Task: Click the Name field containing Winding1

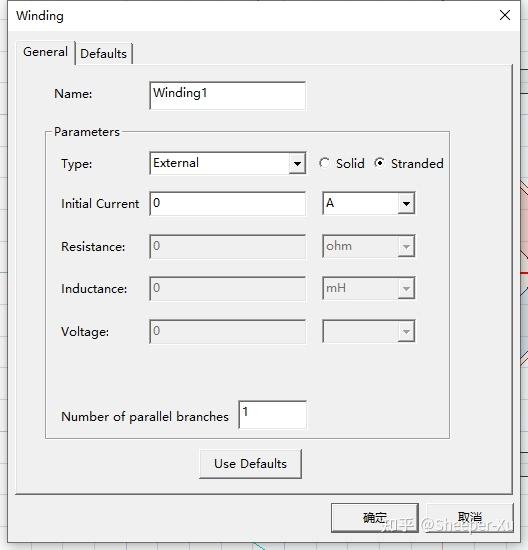Action: 227,95
